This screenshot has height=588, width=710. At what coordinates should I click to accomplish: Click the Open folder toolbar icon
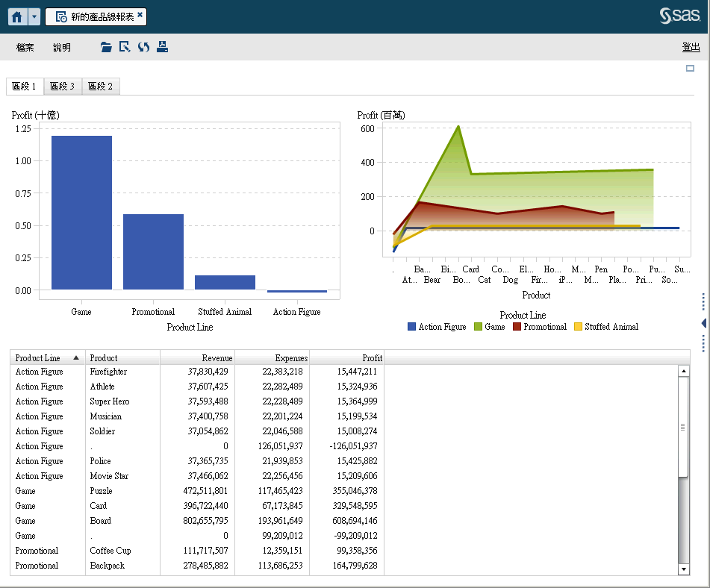(x=106, y=47)
